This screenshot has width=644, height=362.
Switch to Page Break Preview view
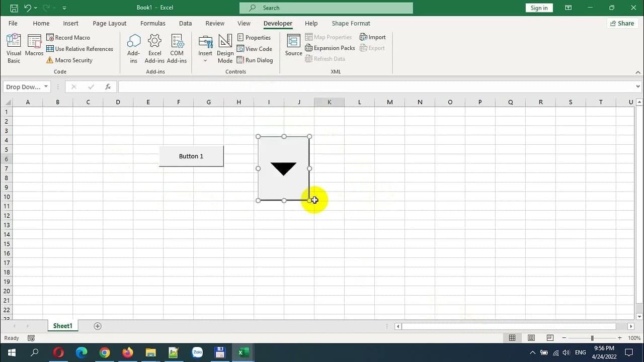pos(550,338)
